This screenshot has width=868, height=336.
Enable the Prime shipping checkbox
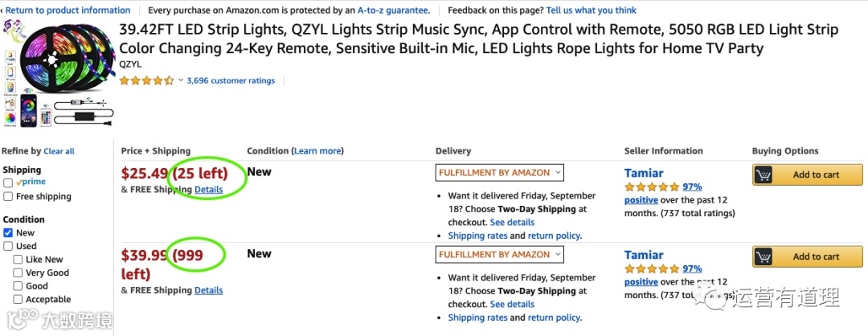(8, 183)
